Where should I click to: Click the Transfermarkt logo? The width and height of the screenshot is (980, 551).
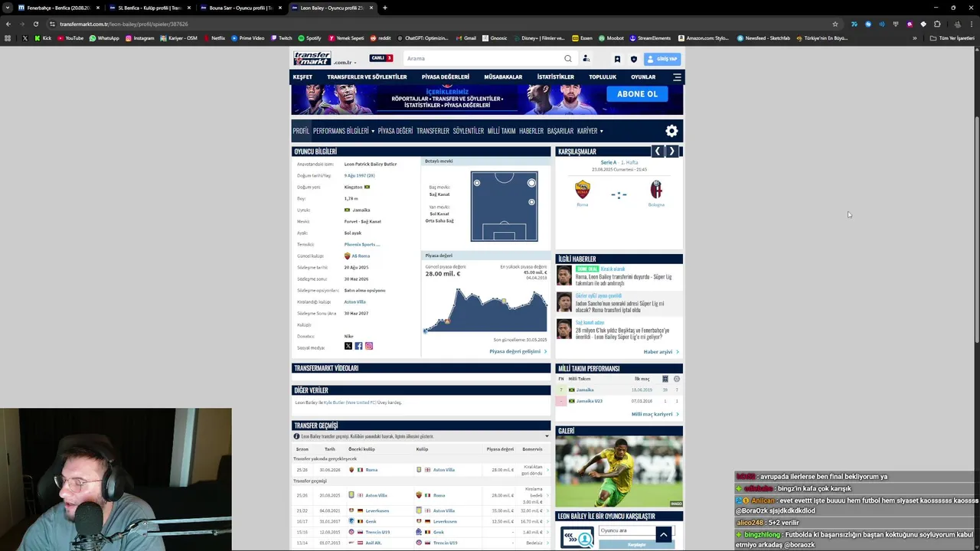(x=312, y=58)
